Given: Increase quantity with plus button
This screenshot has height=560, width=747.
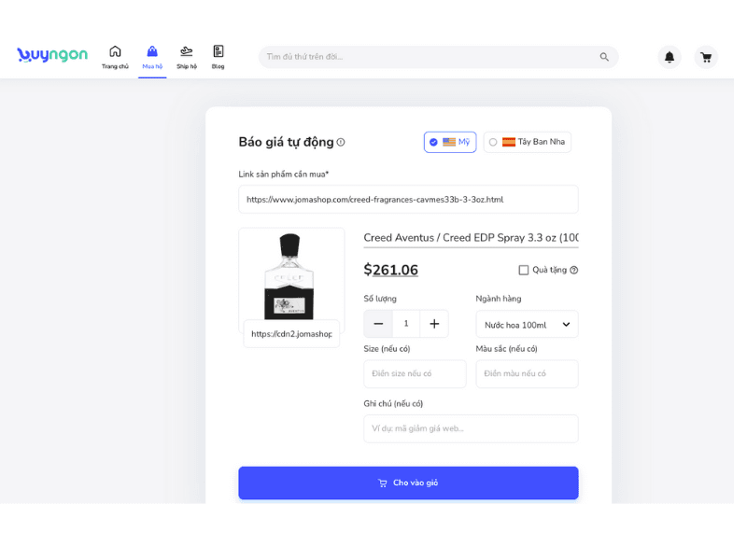Looking at the screenshot, I should (x=434, y=324).
